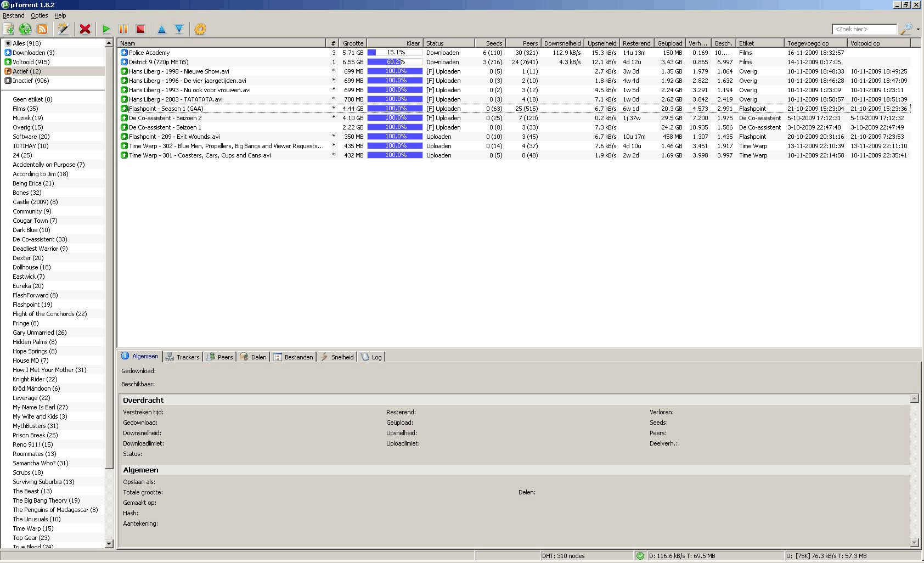Click the sidebar scrollbar up arrow
Viewport: 924px width, 563px height.
click(109, 43)
